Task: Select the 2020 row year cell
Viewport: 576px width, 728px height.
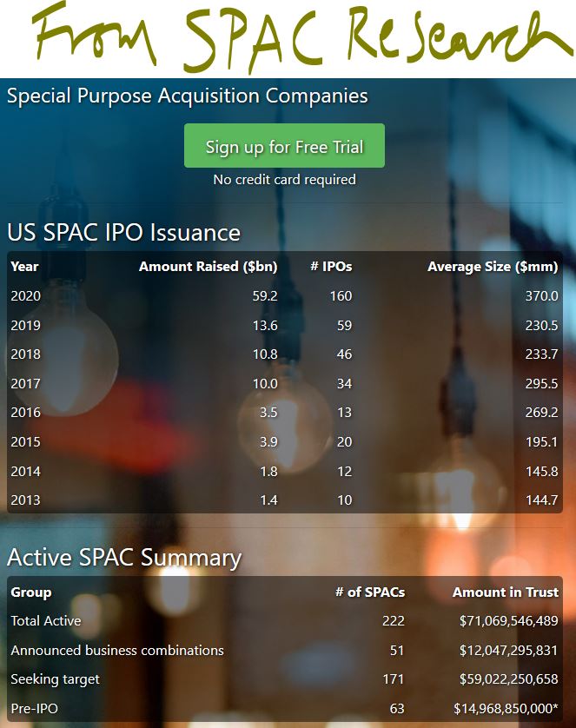Action: pyautogui.click(x=25, y=295)
